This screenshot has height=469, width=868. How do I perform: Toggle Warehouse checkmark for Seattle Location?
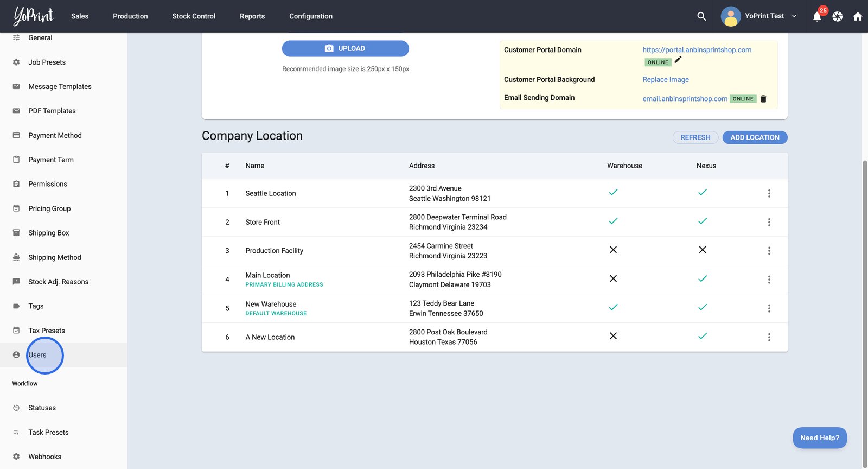click(x=613, y=193)
